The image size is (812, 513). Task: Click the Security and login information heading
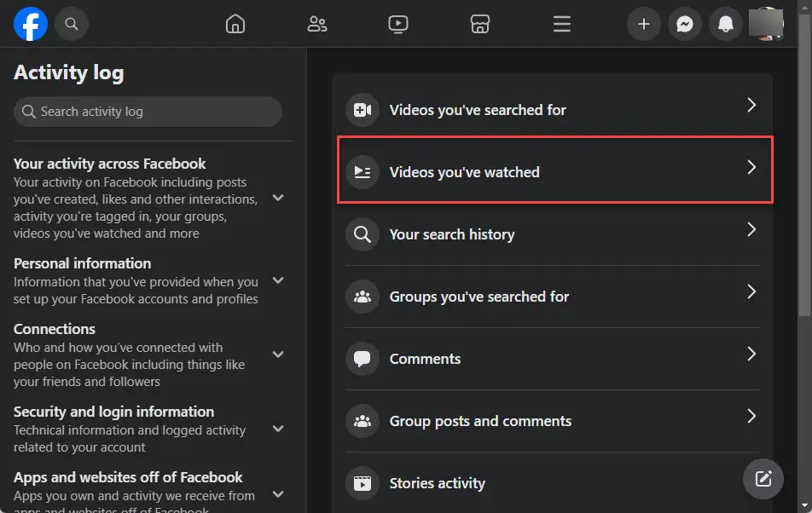coord(114,412)
